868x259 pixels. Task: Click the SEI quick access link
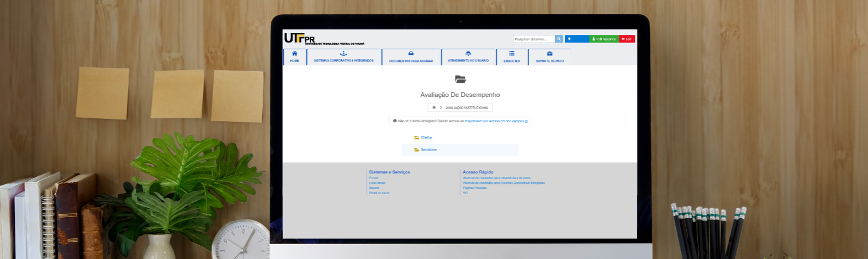point(465,193)
